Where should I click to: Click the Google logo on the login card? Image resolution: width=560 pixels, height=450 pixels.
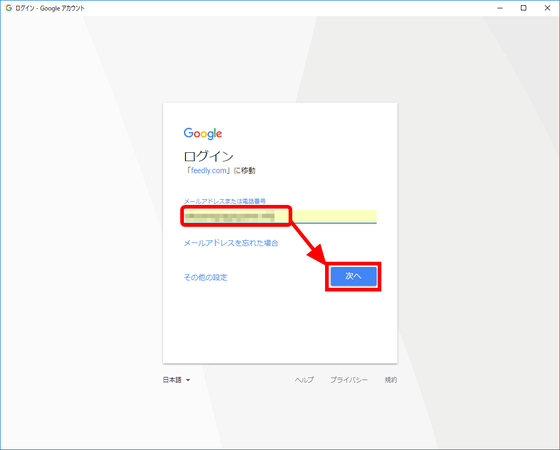click(203, 133)
